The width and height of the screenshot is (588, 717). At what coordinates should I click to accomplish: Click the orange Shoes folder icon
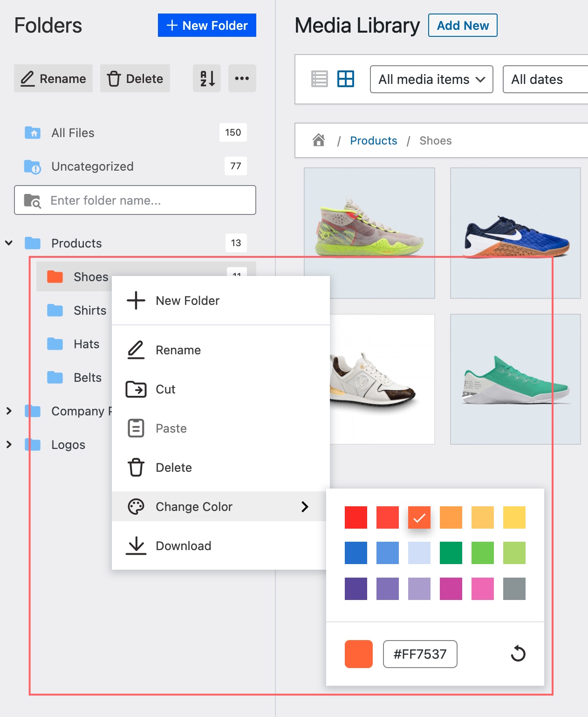click(x=55, y=276)
